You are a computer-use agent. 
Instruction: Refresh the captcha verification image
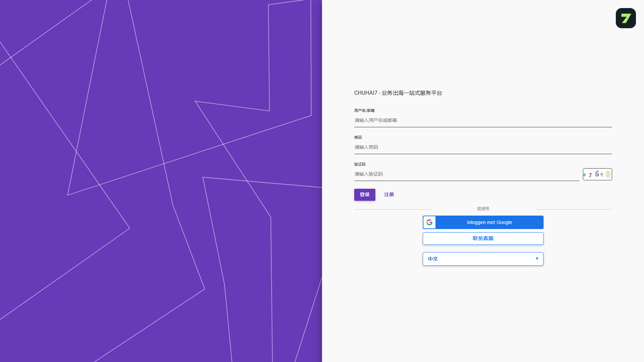click(x=597, y=174)
